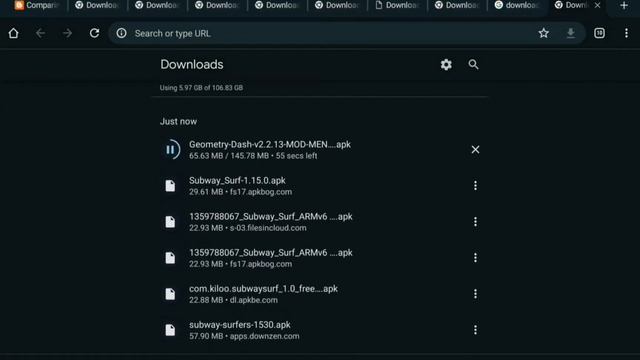Click the forward navigation arrow

click(x=67, y=33)
